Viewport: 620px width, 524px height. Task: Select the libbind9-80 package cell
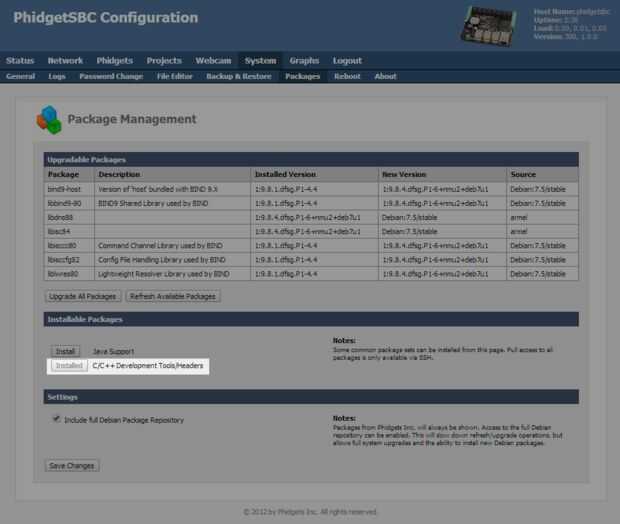coord(69,203)
